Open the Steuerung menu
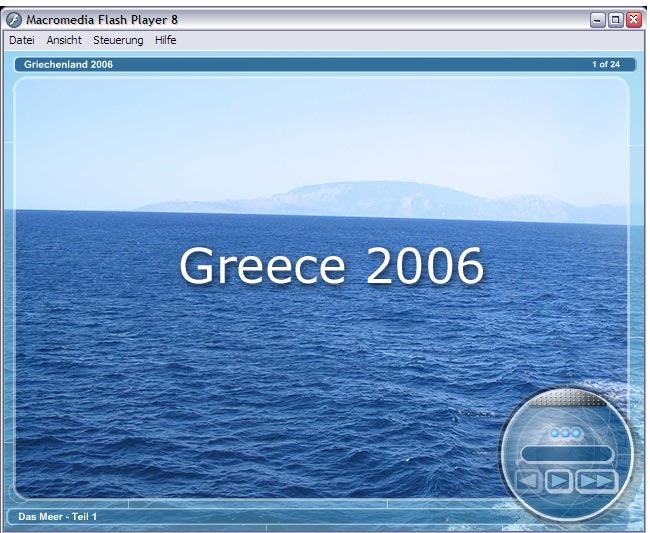The width and height of the screenshot is (650, 533). 118,40
